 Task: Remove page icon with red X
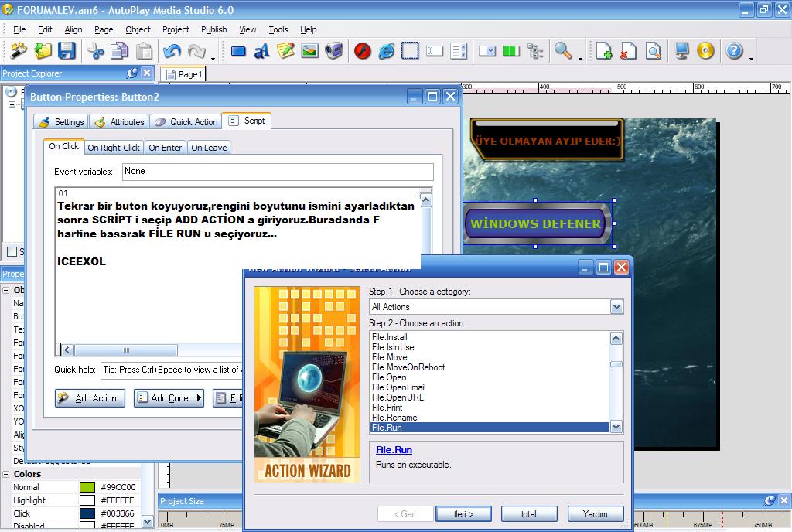[628, 51]
